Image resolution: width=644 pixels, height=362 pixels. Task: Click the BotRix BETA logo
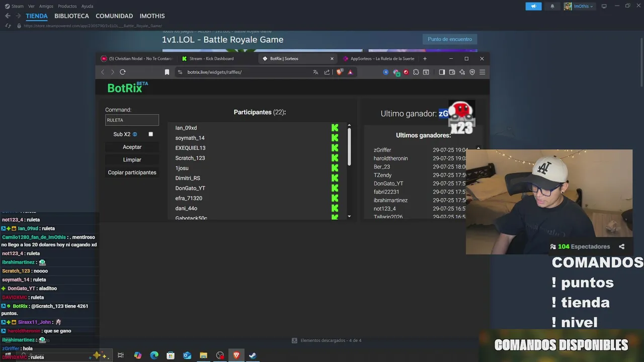click(127, 87)
